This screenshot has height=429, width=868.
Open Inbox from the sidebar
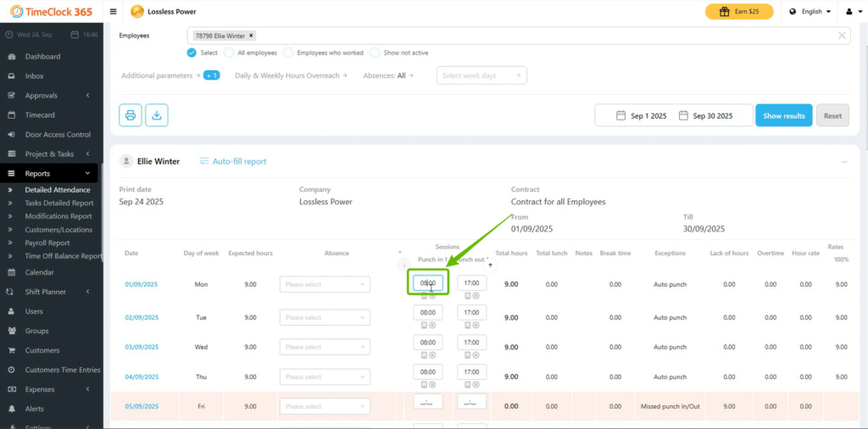tap(35, 75)
